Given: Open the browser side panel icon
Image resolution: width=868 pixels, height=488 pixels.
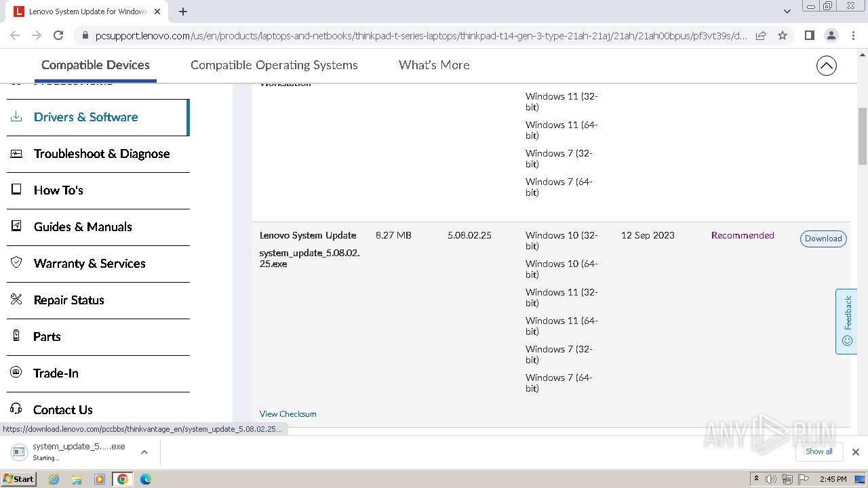Looking at the screenshot, I should coord(809,35).
